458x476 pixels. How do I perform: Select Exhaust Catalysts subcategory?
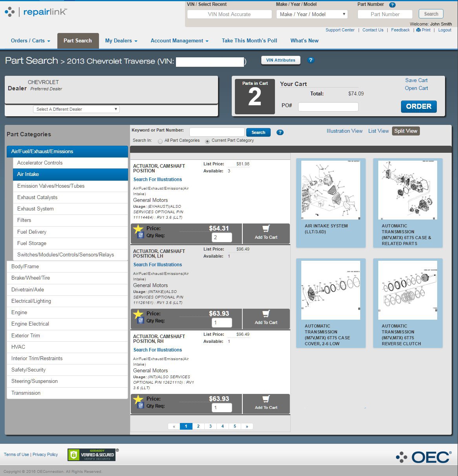70,197
